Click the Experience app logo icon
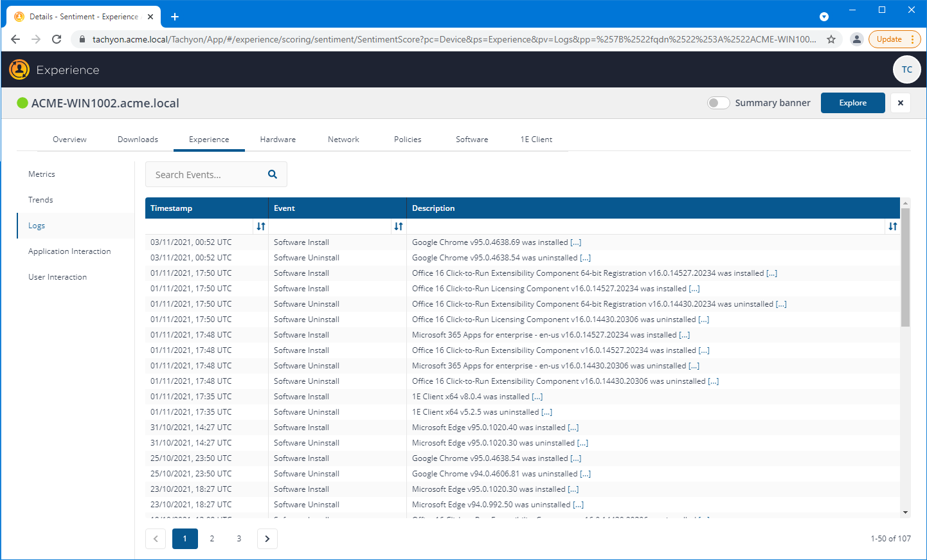This screenshot has height=560, width=927. [x=19, y=69]
